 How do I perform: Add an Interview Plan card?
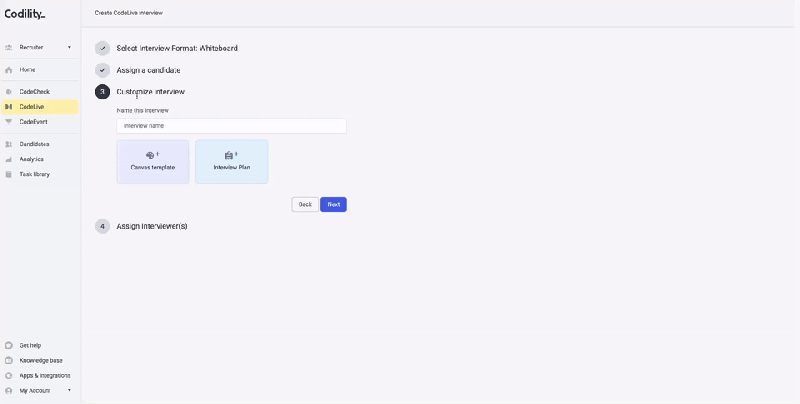pyautogui.click(x=232, y=162)
